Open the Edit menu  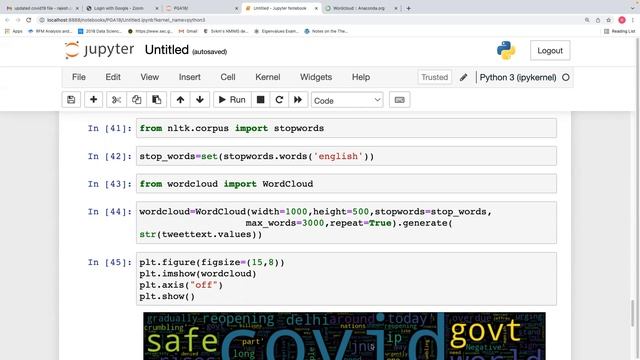coord(113,77)
